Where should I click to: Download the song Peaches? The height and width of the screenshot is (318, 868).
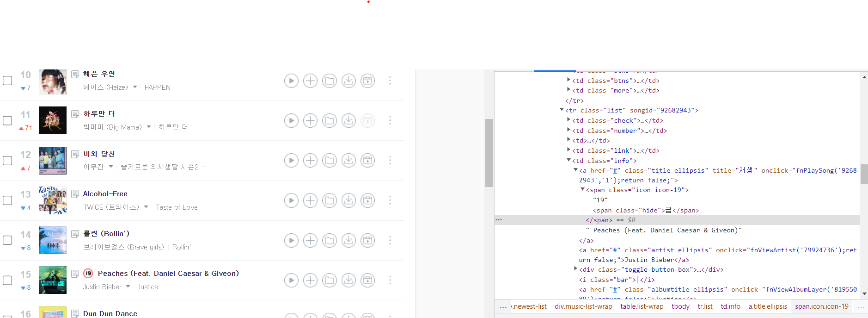[x=348, y=280]
